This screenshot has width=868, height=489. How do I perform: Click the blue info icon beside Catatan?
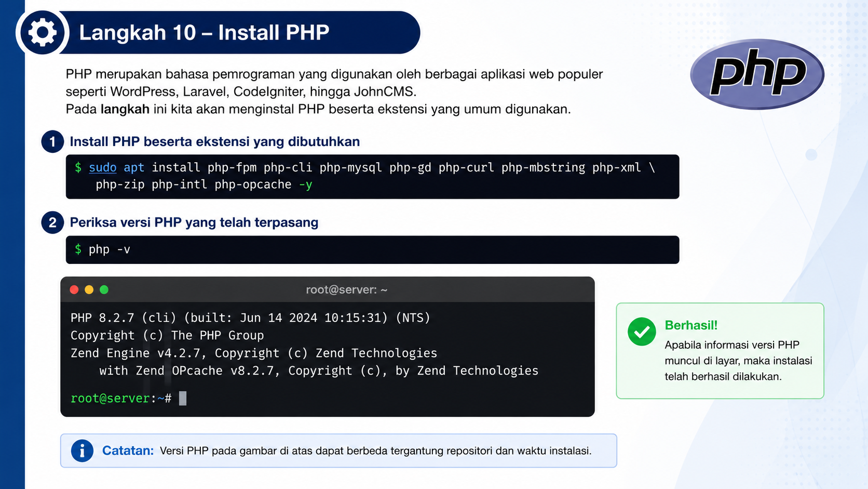[82, 451]
